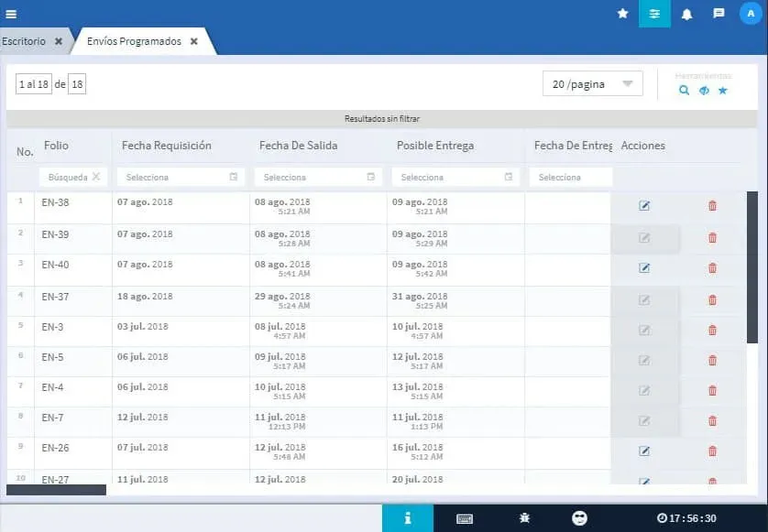Image resolution: width=768 pixels, height=532 pixels.
Task: Click the favorites star in top bar
Action: pyautogui.click(x=623, y=14)
